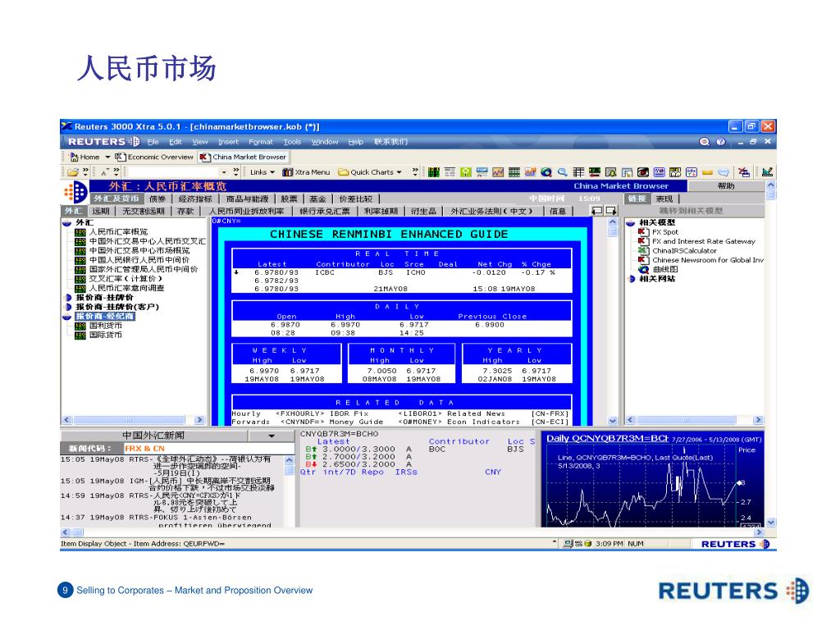The image size is (840, 630).
Task: Collapse the 报价商-经纪商 tree node
Action: 67,317
